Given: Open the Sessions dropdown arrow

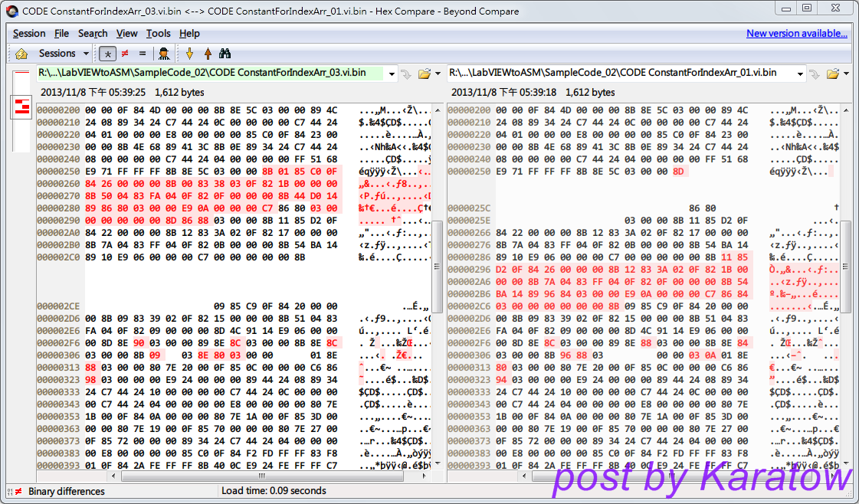Looking at the screenshot, I should [87, 54].
